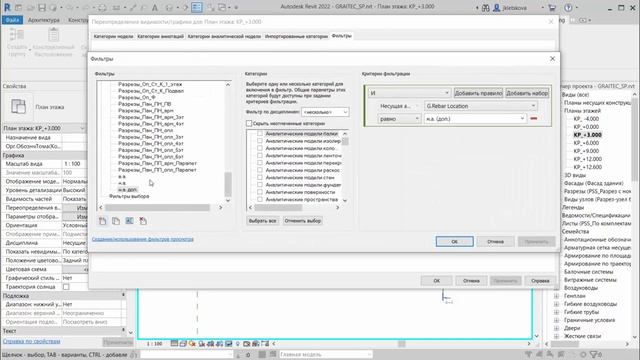The height and width of the screenshot is (360, 640).
Task: Check 'Аналитические модели раскос' category
Action: [260, 170]
